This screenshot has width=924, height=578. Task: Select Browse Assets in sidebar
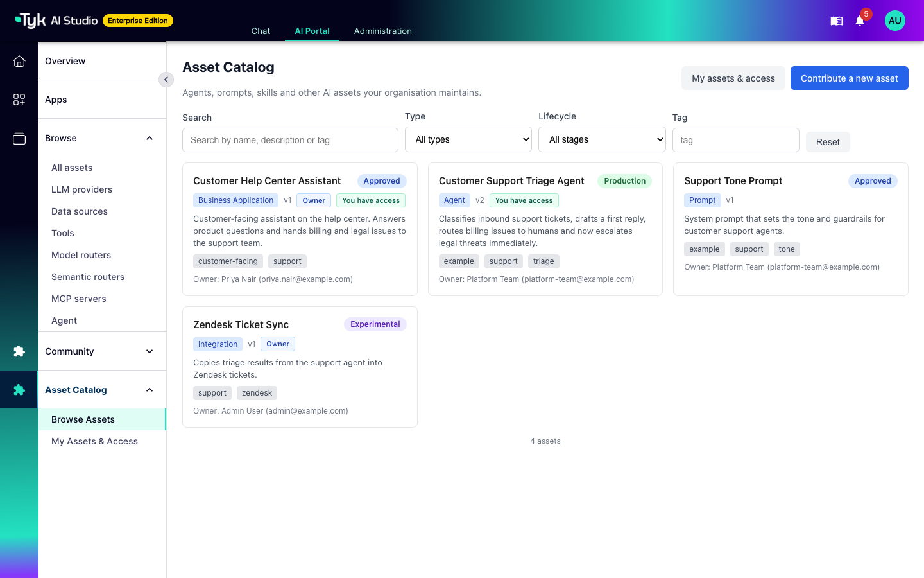103,419
